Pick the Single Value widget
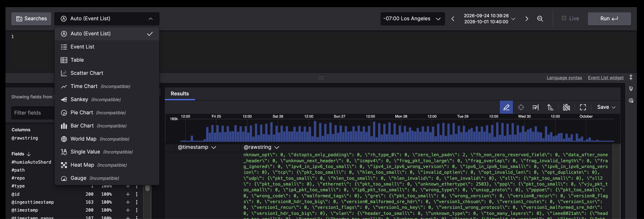 (x=107, y=152)
